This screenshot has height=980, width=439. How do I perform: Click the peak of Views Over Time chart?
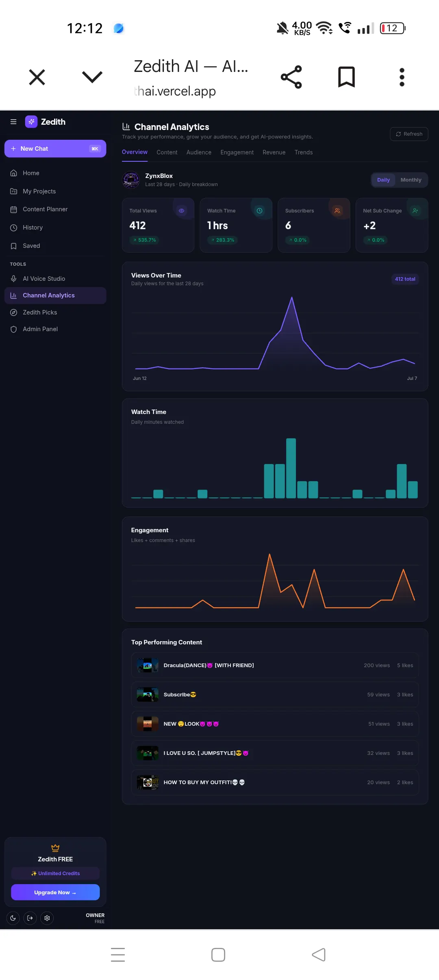point(292,298)
